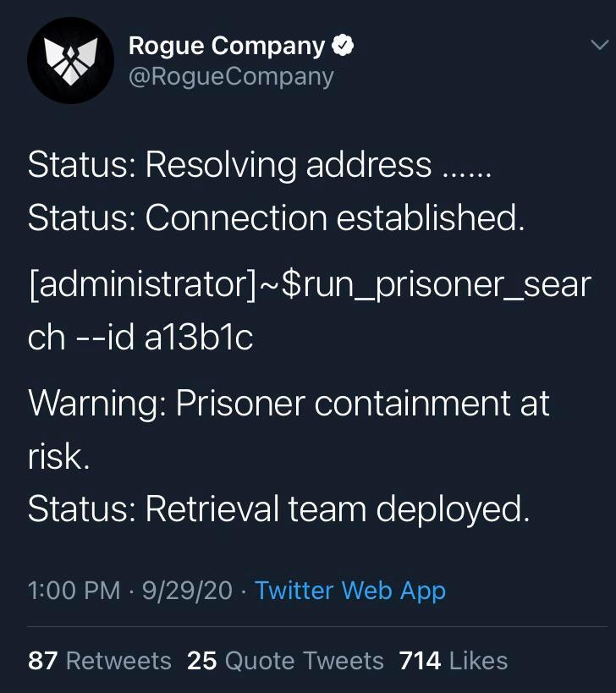The image size is (616, 693).
Task: Open the @RogueCompany handle link
Action: 231,76
